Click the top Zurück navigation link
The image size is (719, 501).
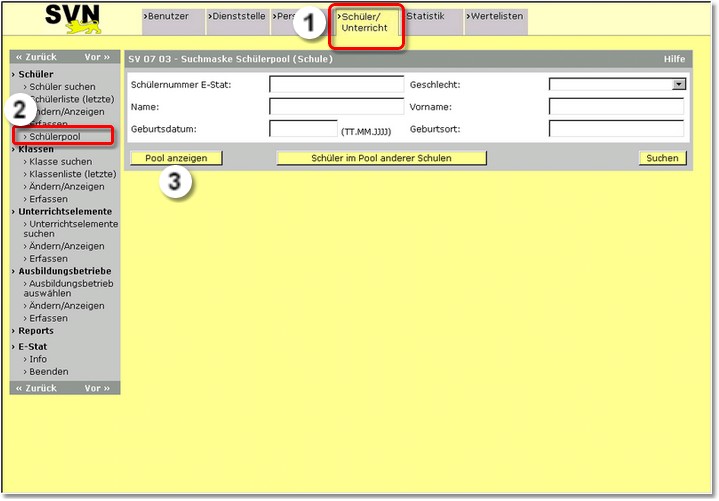tap(36, 57)
